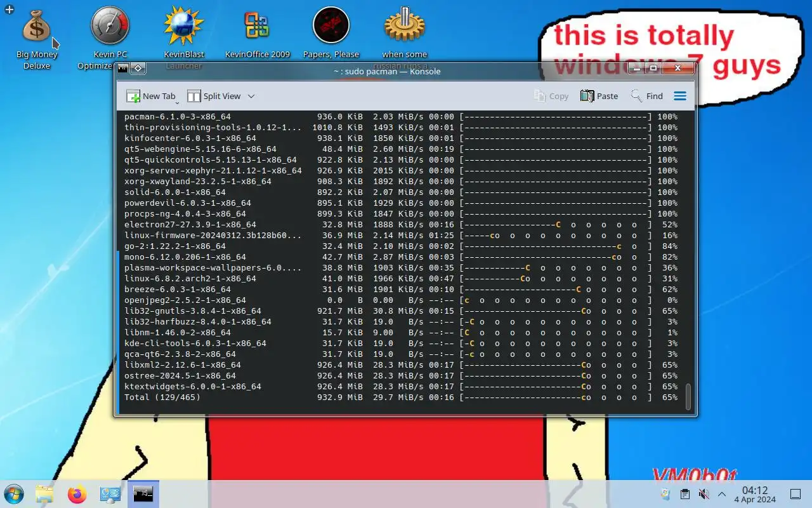Open Find in the Konsole toolbar
812x508 pixels.
point(646,96)
